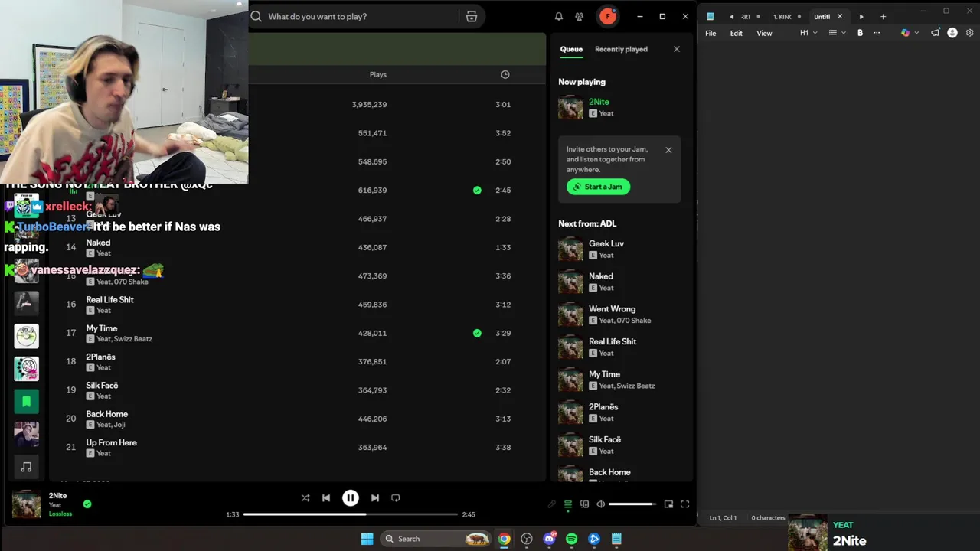Screen dimensions: 980x551
Task: Open the music note playlist in the sidebar
Action: tap(26, 467)
